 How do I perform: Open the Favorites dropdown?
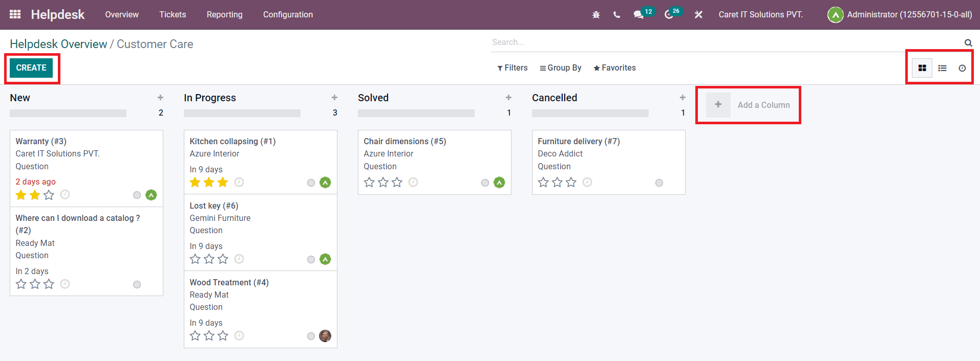[614, 68]
